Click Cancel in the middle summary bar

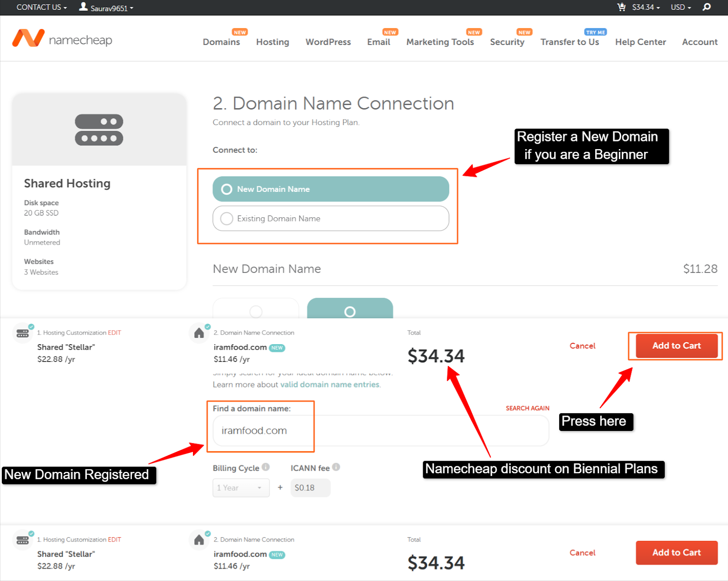(582, 346)
